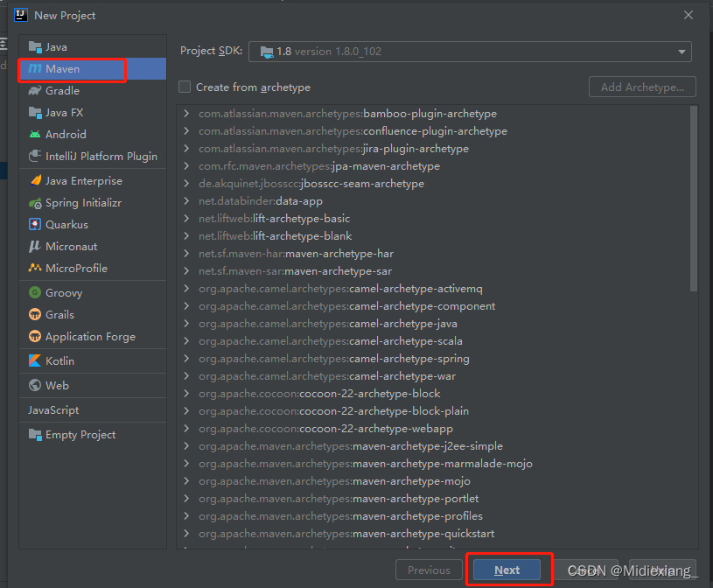Select maven-archetype-har row text

click(x=296, y=253)
